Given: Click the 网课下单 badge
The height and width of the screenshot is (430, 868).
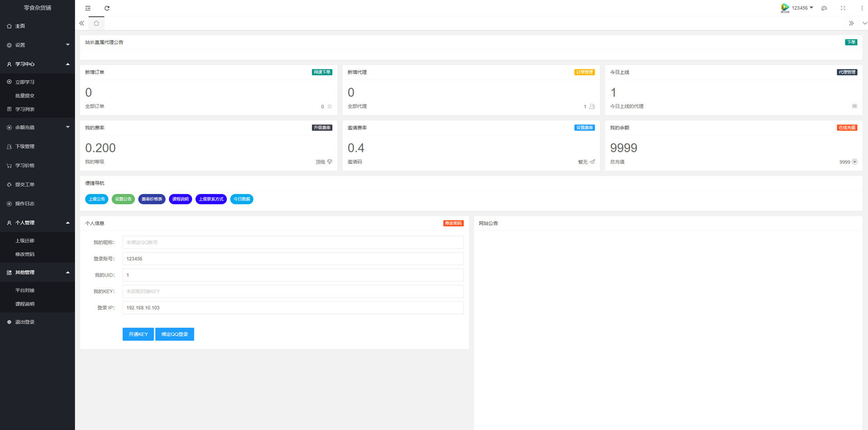Looking at the screenshot, I should coord(322,72).
